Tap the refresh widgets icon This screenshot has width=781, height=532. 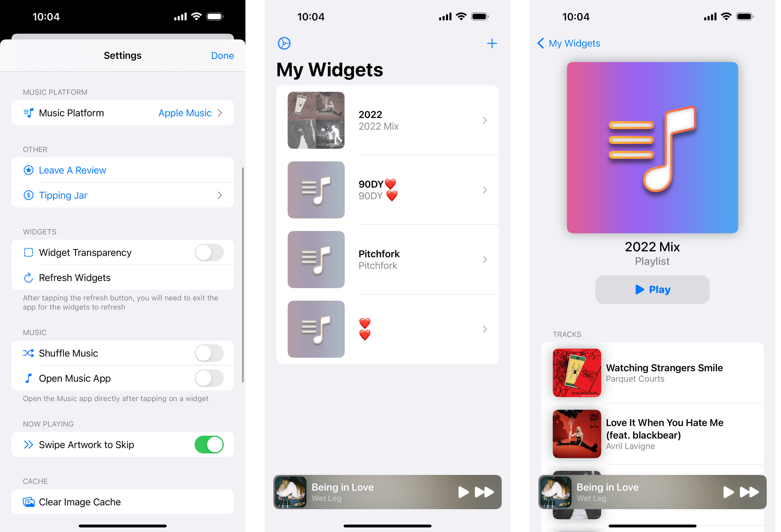point(28,277)
